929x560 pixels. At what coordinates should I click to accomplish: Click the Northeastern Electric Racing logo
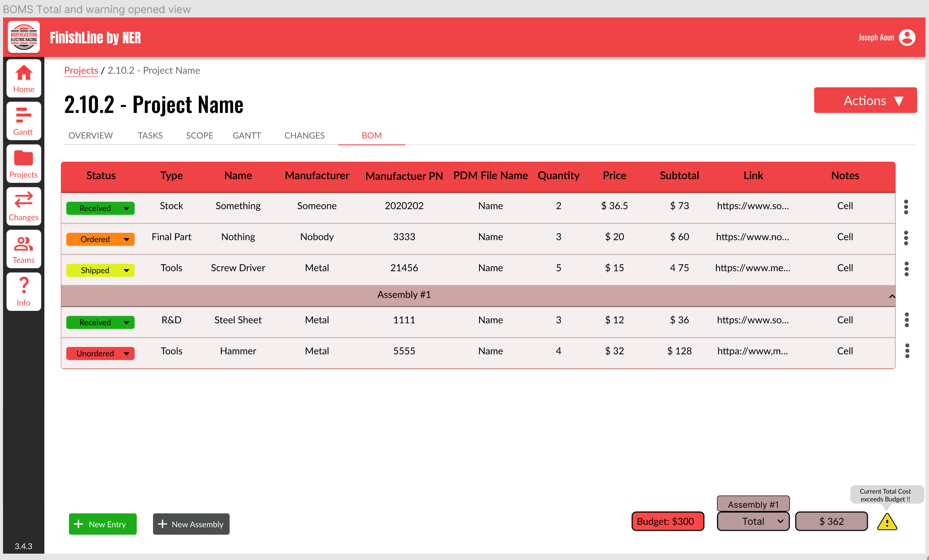tap(24, 37)
